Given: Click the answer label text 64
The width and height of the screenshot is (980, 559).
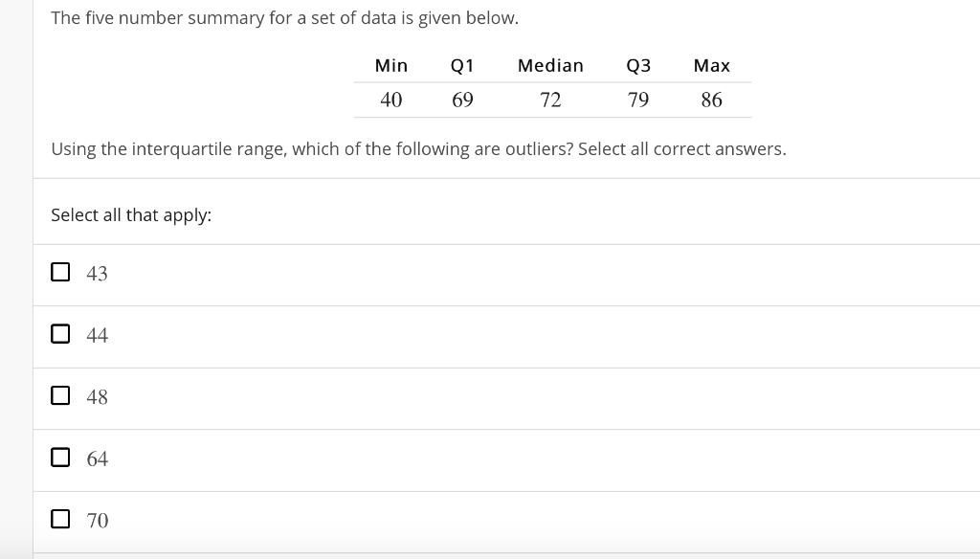Looking at the screenshot, I should (x=97, y=458).
